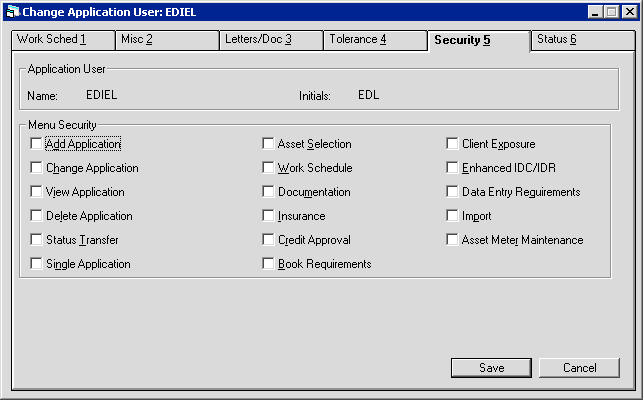
Task: Go to the Tolerance 4 tab
Action: click(x=375, y=40)
